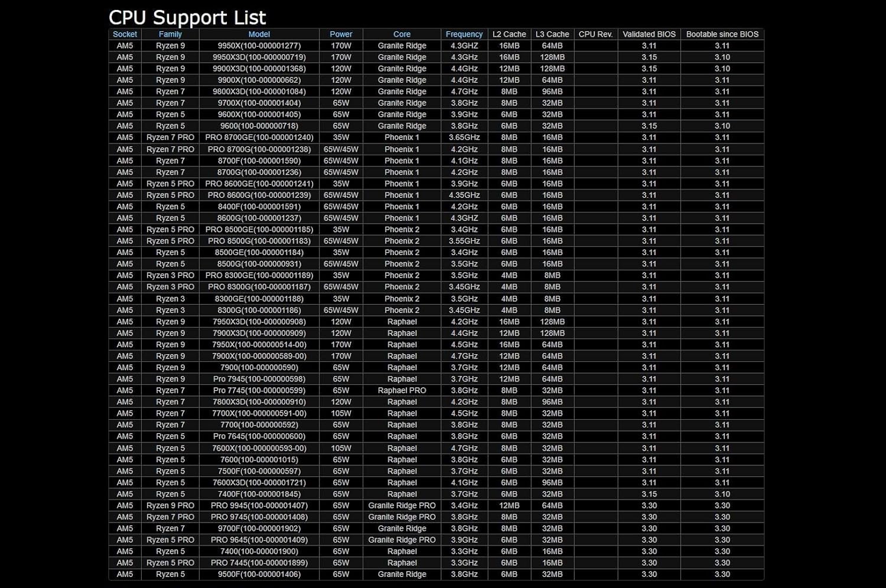Select the Raphael PRO core cell
886x588 pixels.
pyautogui.click(x=402, y=390)
